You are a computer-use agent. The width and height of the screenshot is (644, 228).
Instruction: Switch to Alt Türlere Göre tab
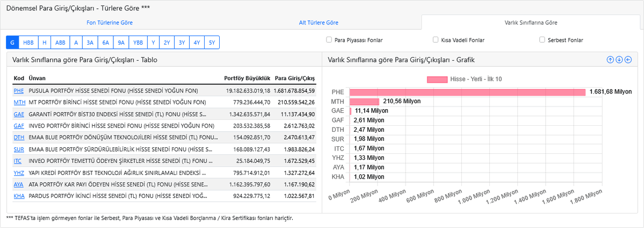coord(319,23)
